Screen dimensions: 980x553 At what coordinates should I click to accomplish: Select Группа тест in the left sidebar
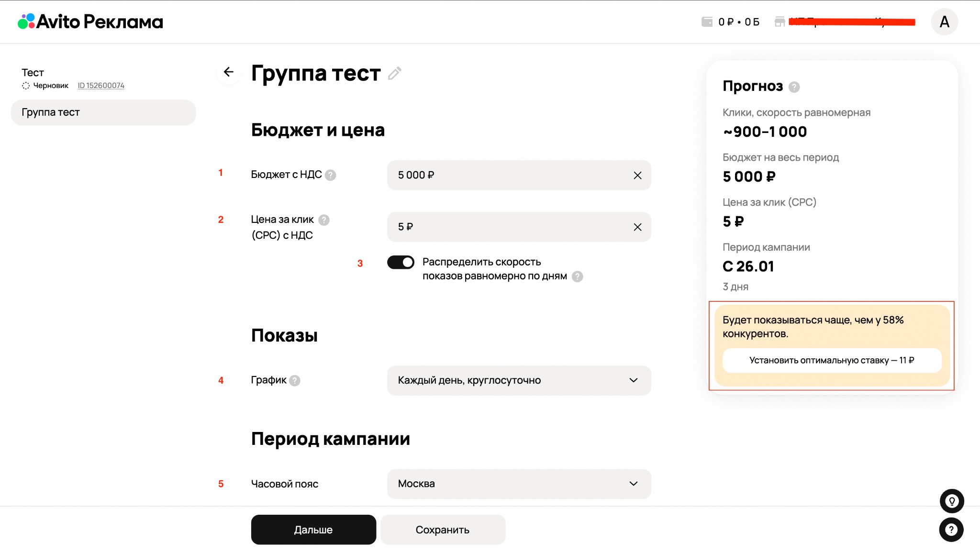[103, 112]
